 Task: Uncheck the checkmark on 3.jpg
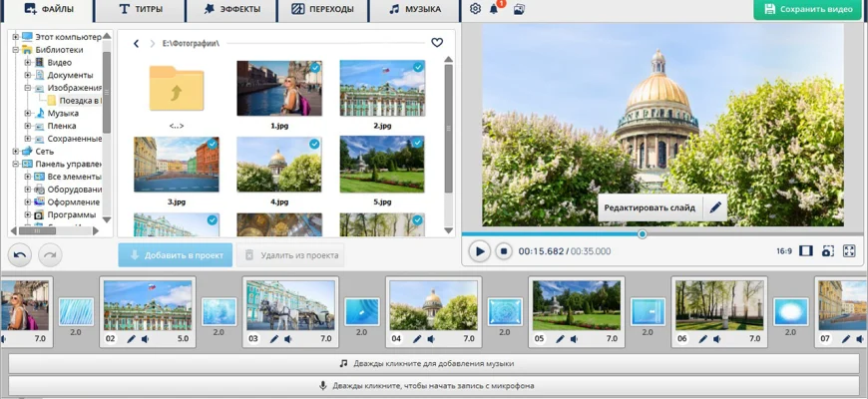[213, 144]
